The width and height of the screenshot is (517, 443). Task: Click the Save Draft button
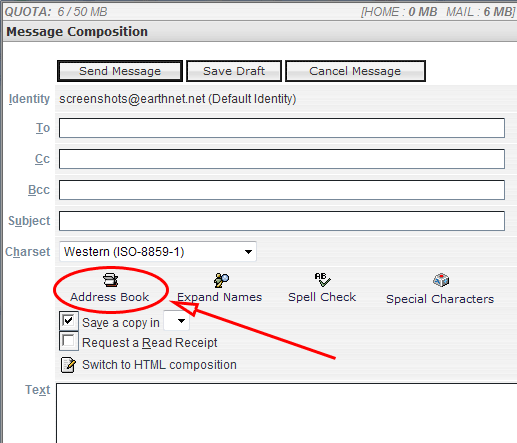(234, 71)
